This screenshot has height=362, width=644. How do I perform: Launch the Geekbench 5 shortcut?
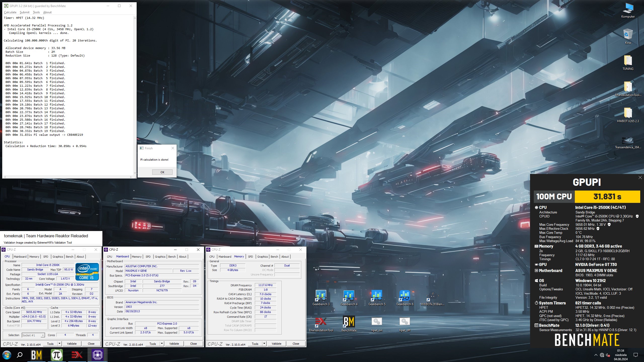(x=377, y=298)
